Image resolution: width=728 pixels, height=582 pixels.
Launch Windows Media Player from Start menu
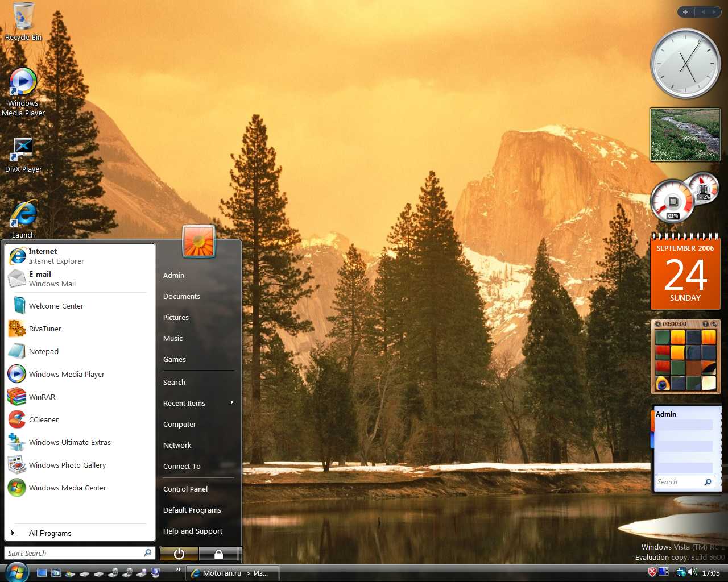click(81, 375)
